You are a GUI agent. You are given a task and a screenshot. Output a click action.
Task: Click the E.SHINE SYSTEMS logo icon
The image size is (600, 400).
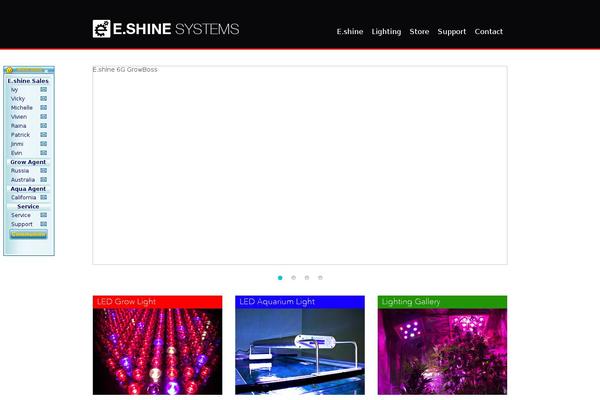pyautogui.click(x=101, y=29)
